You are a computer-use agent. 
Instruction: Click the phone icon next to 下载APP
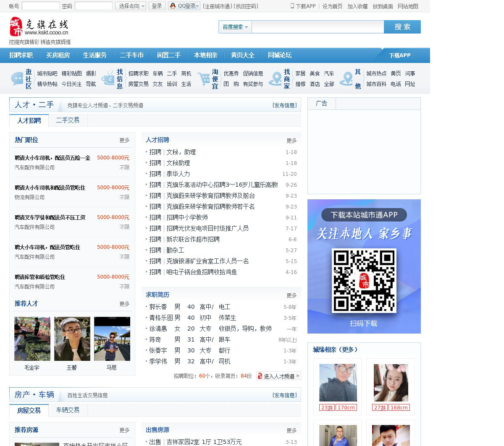[x=292, y=6]
